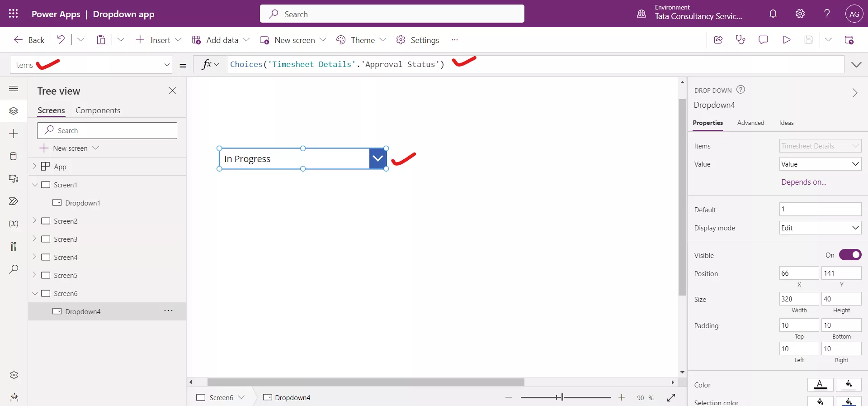Open help icon next to DROP DOWN

741,90
